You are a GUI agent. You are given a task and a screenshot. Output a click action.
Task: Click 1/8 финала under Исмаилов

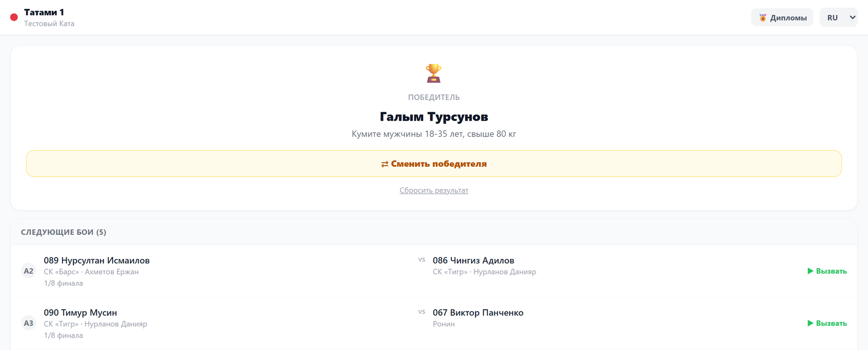(x=63, y=283)
